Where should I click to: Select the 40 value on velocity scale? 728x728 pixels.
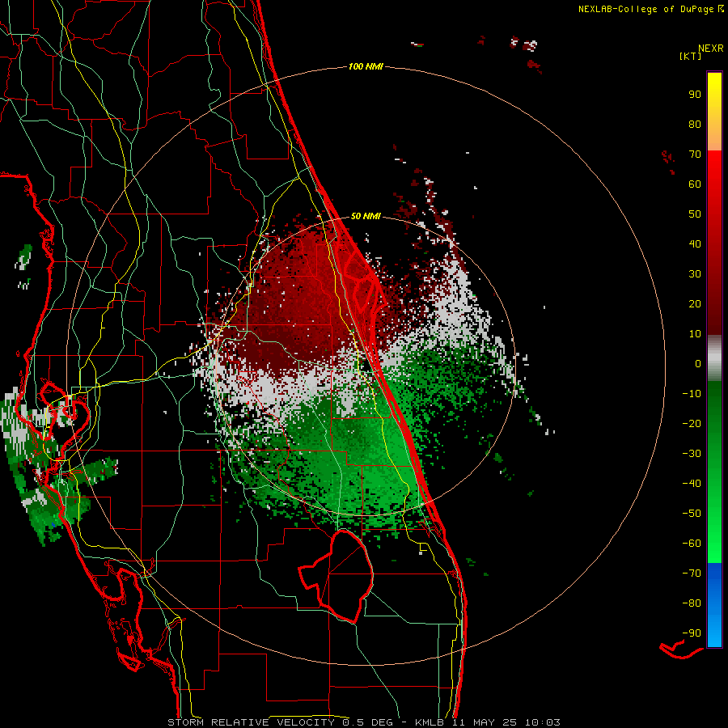tap(695, 244)
